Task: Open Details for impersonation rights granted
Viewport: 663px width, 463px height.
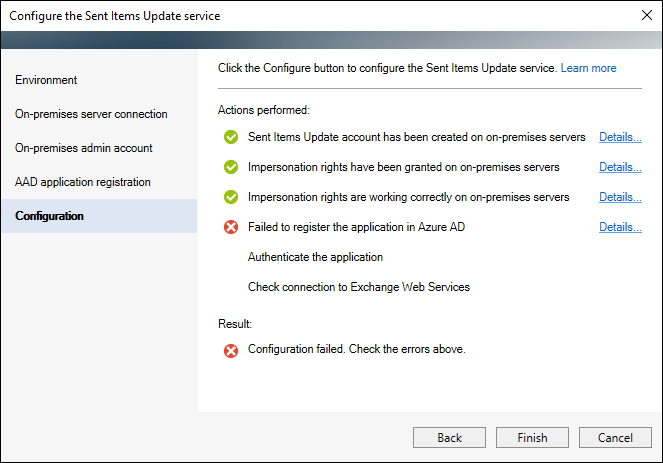Action: [620, 167]
